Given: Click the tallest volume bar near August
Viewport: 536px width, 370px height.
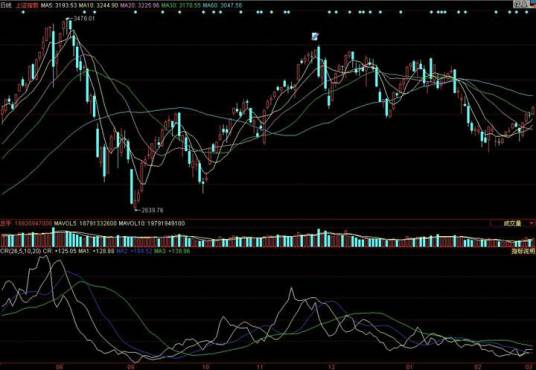Looking at the screenshot, I should tap(53, 237).
